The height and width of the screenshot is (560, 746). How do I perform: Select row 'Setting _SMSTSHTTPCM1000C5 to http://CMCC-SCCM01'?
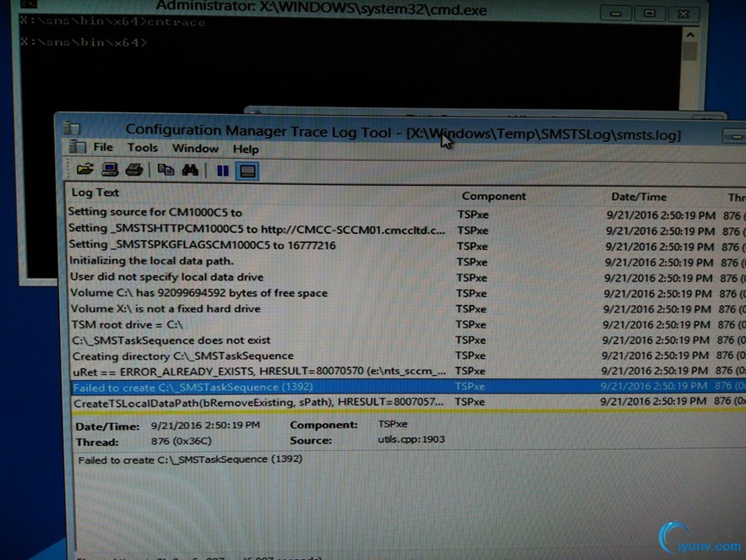pos(406,230)
